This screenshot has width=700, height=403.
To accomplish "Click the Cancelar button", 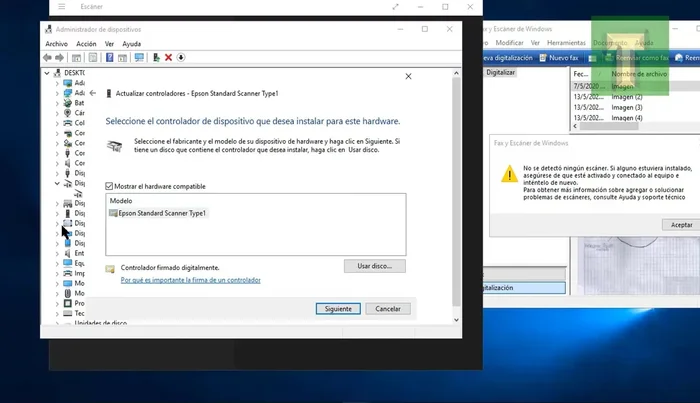I will (388, 309).
